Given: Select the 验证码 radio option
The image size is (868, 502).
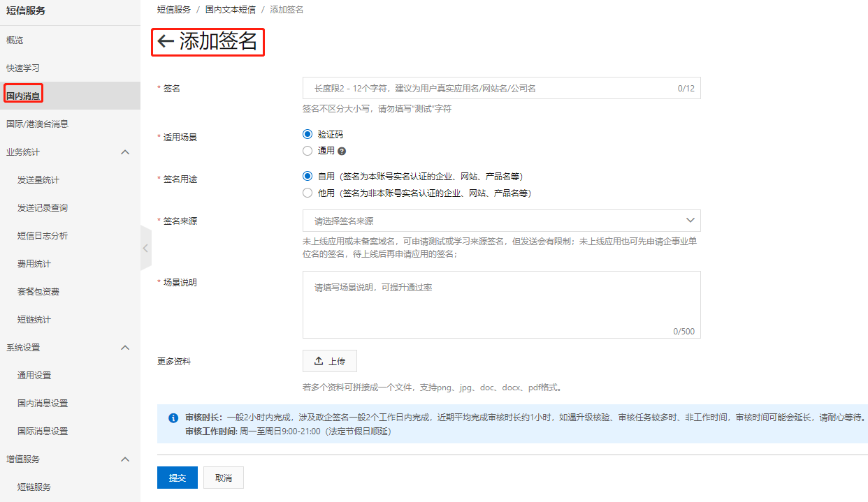Looking at the screenshot, I should coord(308,135).
